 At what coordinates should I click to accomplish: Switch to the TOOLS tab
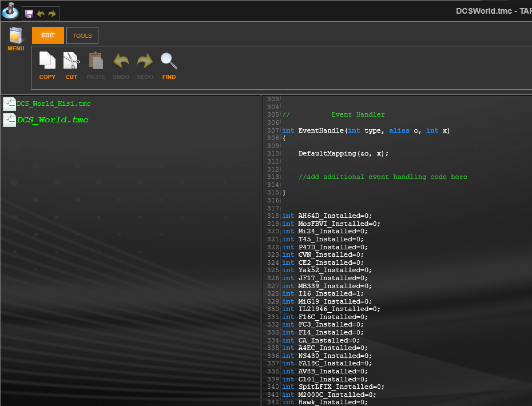click(82, 35)
